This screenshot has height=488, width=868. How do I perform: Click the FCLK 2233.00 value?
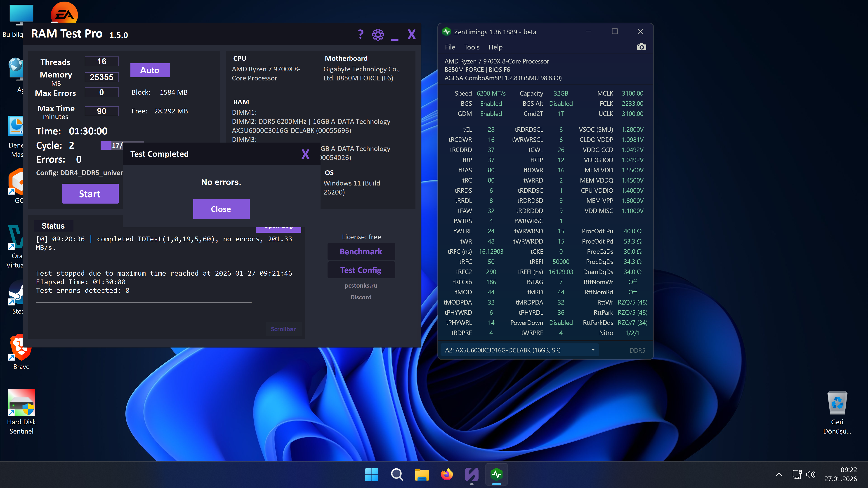[x=632, y=103]
